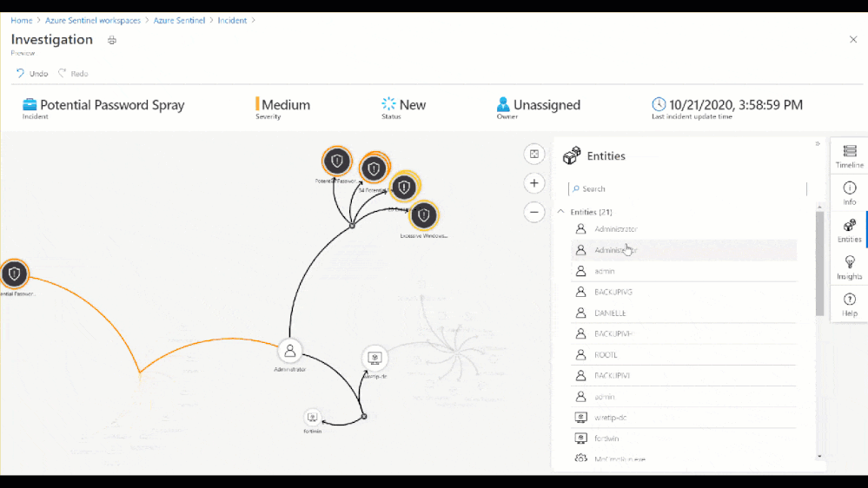This screenshot has width=868, height=488.
Task: Undo the last graph action
Action: coord(31,73)
